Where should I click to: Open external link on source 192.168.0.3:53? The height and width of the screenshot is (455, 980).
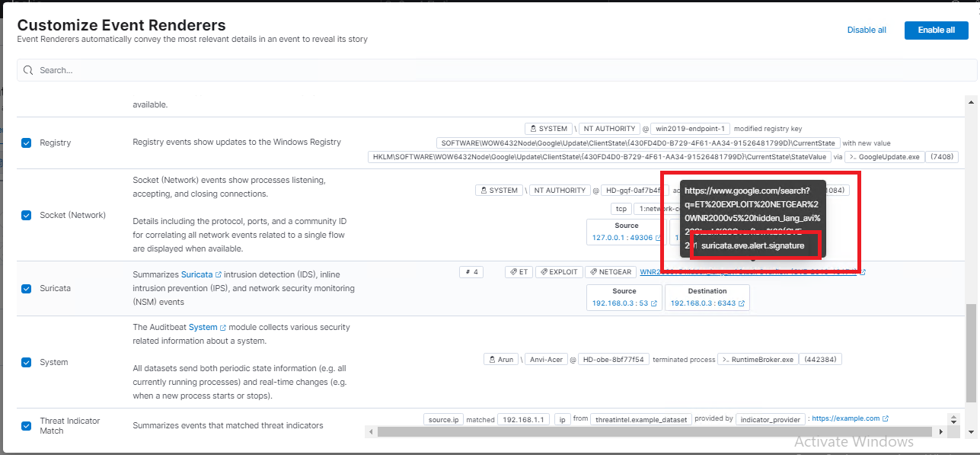click(x=654, y=303)
